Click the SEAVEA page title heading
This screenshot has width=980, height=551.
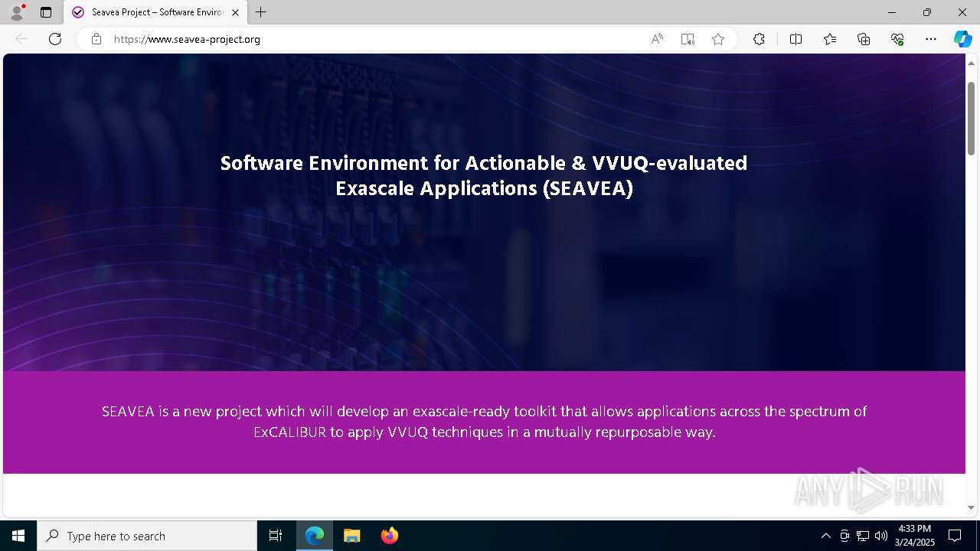click(484, 175)
